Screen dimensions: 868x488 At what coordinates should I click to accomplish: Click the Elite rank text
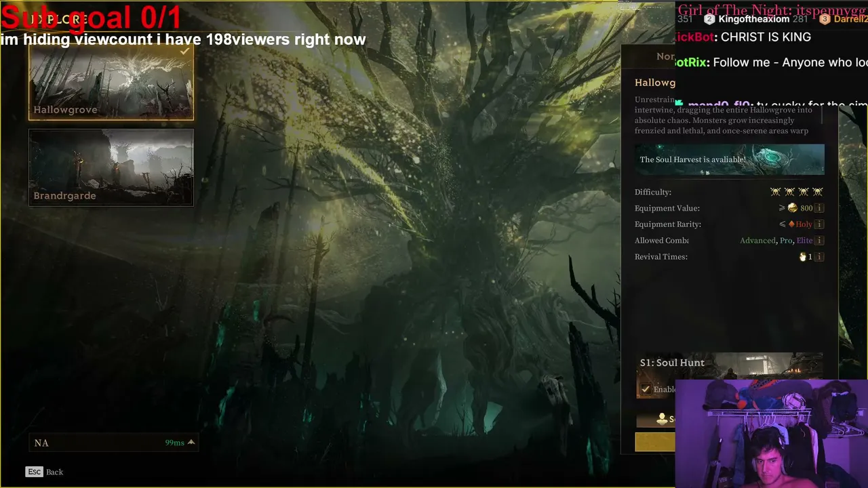click(804, 241)
